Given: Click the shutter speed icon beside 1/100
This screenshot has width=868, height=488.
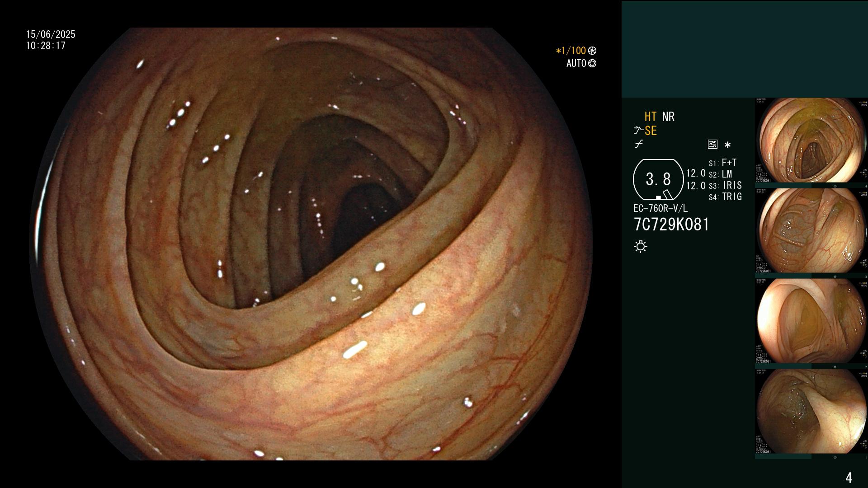Looking at the screenshot, I should click(592, 51).
